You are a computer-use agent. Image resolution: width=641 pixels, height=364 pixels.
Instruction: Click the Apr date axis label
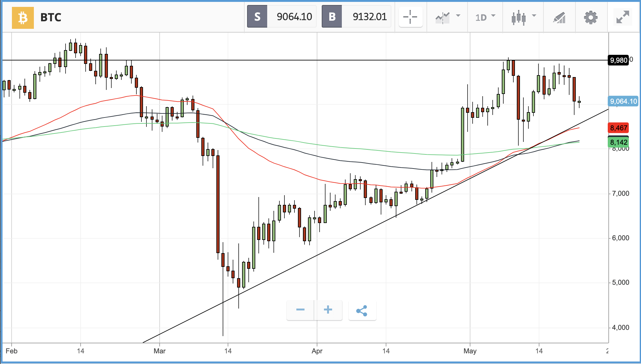(317, 351)
